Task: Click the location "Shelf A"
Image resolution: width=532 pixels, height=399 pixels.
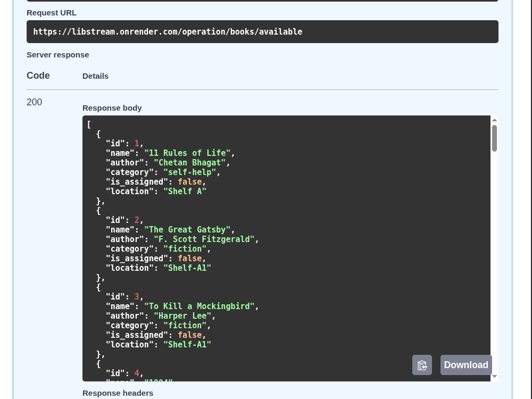Action: pos(185,192)
